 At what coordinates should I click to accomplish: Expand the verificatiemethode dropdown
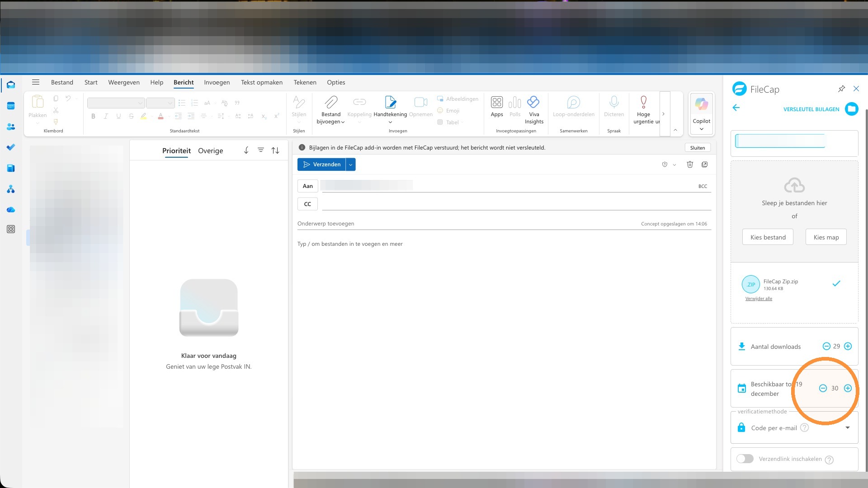(848, 428)
